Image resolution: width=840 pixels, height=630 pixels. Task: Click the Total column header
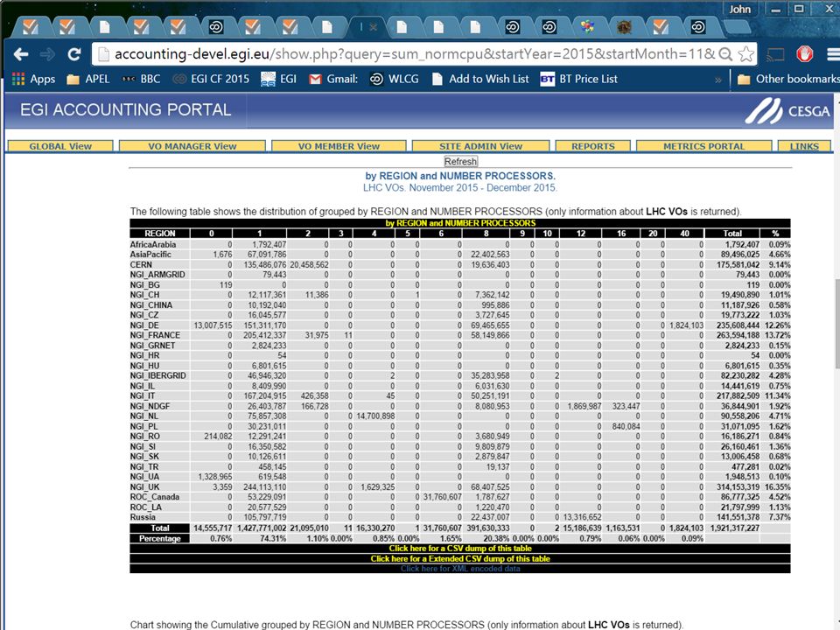732,233
